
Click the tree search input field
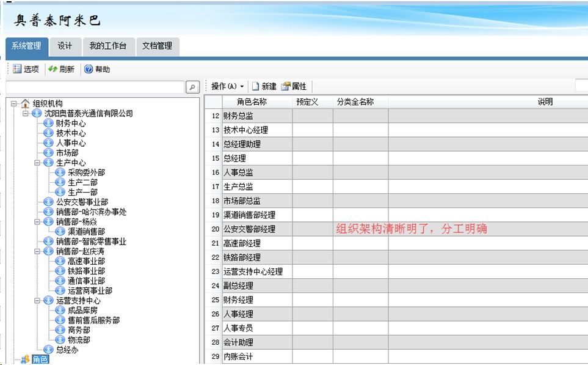[95, 87]
